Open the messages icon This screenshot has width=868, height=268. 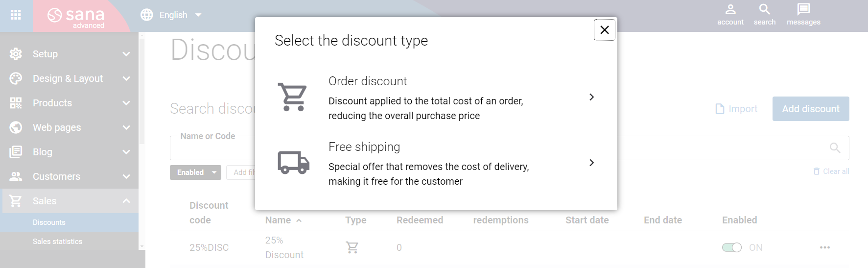[803, 15]
